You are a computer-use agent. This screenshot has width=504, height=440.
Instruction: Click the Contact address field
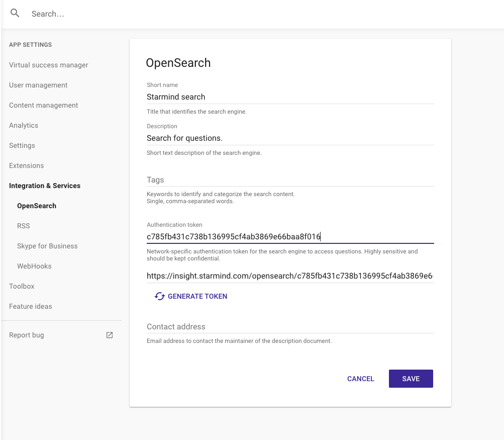tap(290, 327)
